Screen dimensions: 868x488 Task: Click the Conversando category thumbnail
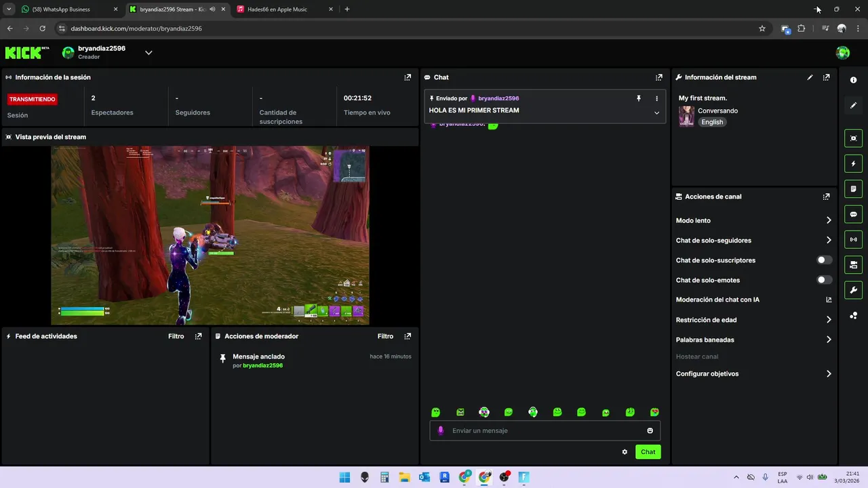coord(686,117)
